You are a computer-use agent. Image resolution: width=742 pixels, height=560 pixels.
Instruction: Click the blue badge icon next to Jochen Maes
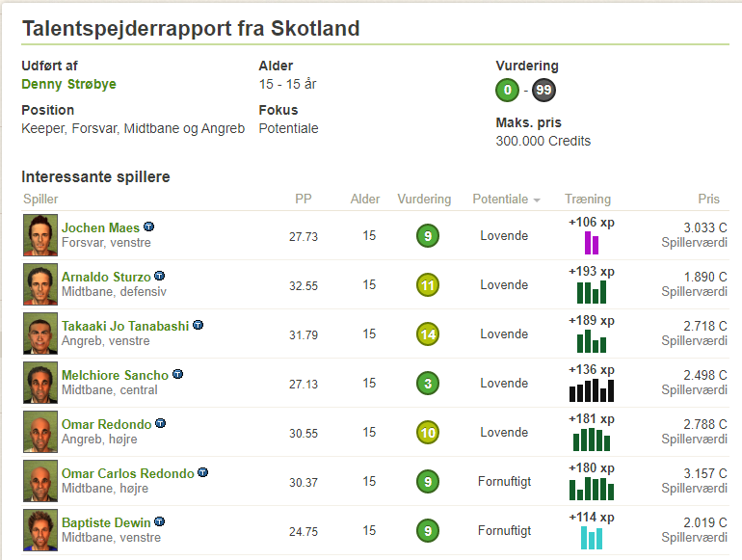tap(148, 227)
